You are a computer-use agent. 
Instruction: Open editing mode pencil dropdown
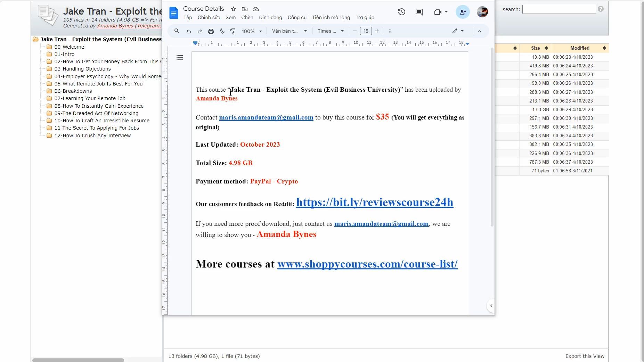point(458,31)
